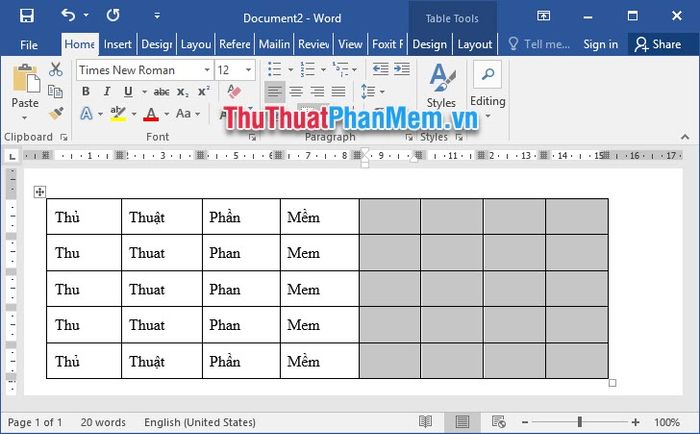Apply the red font color
Image resolution: width=700 pixels, height=434 pixels.
151,114
